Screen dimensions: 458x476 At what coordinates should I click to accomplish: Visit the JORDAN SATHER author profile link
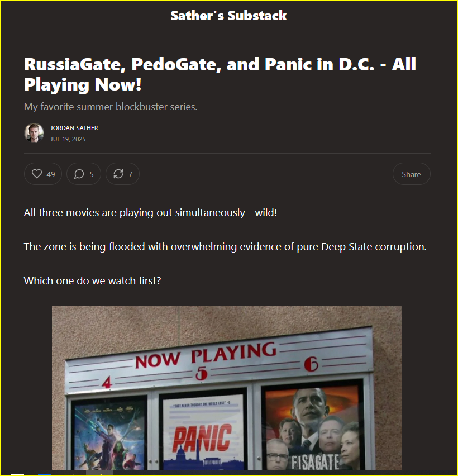pos(74,128)
